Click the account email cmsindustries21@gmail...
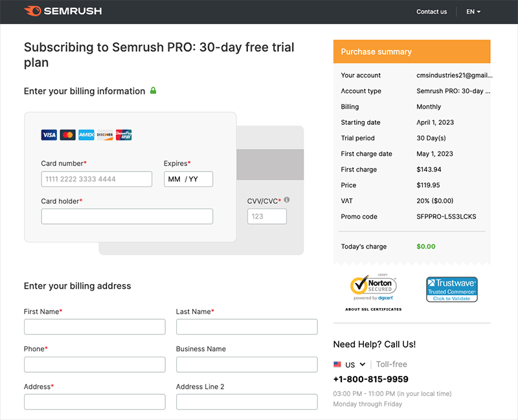 [x=455, y=75]
